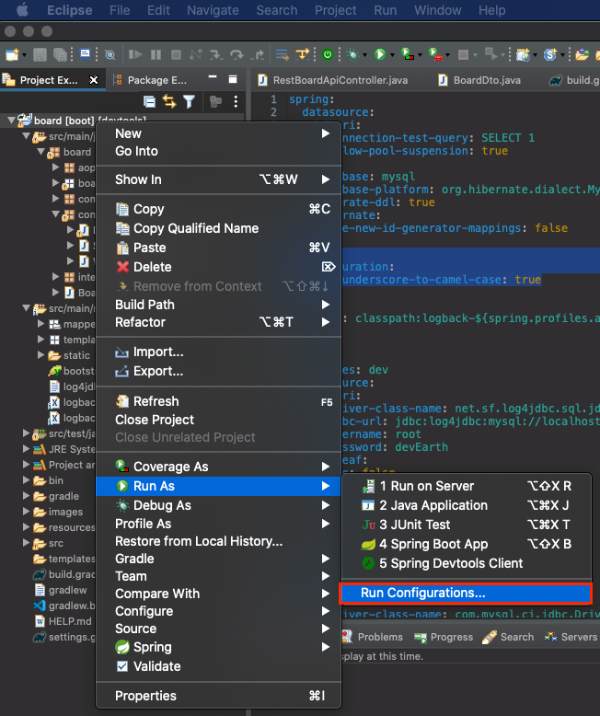
Task: Click the Step Into toolbar icon
Action: (216, 55)
